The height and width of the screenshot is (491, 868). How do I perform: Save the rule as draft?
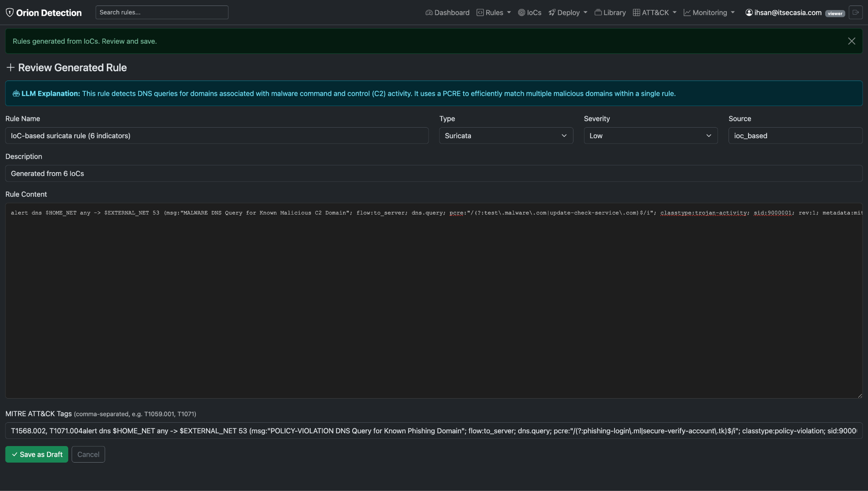pos(37,455)
